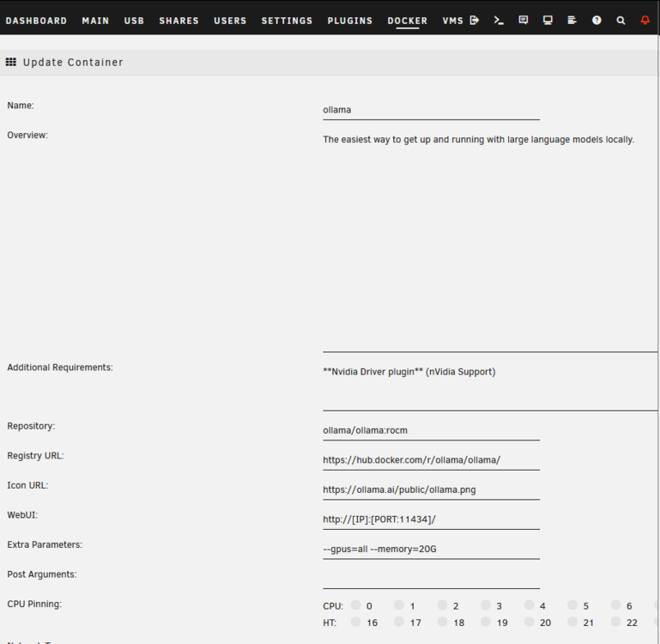Screen dimensions: 660x644
Task: Click the Repository: label
Action: [31, 426]
